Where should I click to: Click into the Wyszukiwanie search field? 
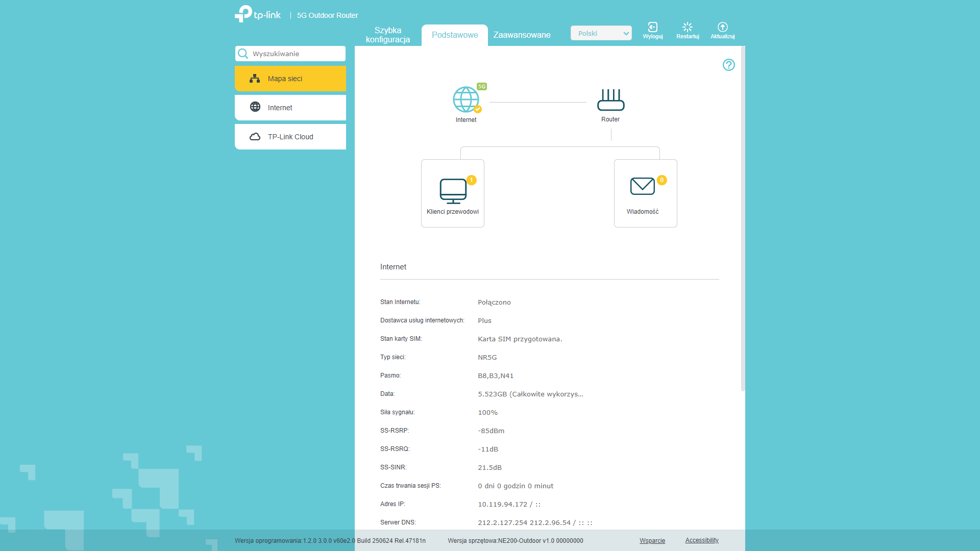click(296, 54)
